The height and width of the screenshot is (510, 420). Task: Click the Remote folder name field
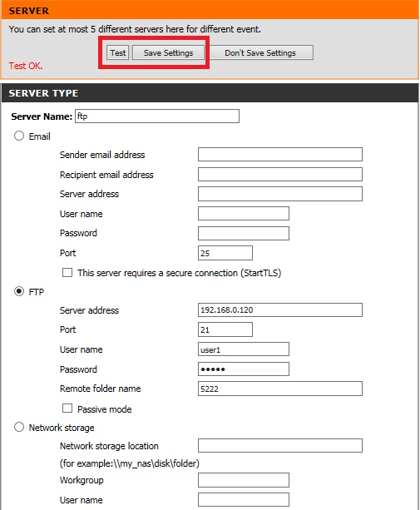pyautogui.click(x=280, y=389)
